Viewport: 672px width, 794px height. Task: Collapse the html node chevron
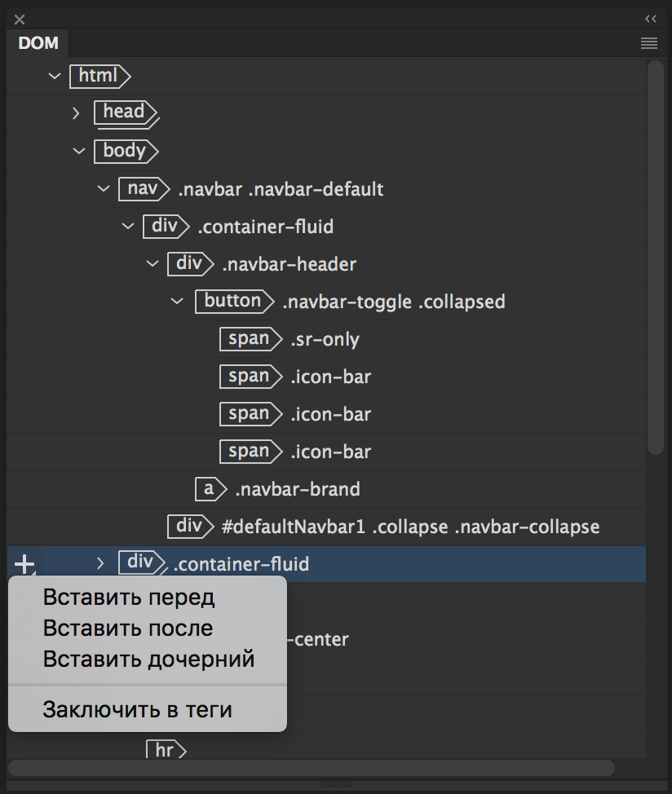(x=55, y=76)
